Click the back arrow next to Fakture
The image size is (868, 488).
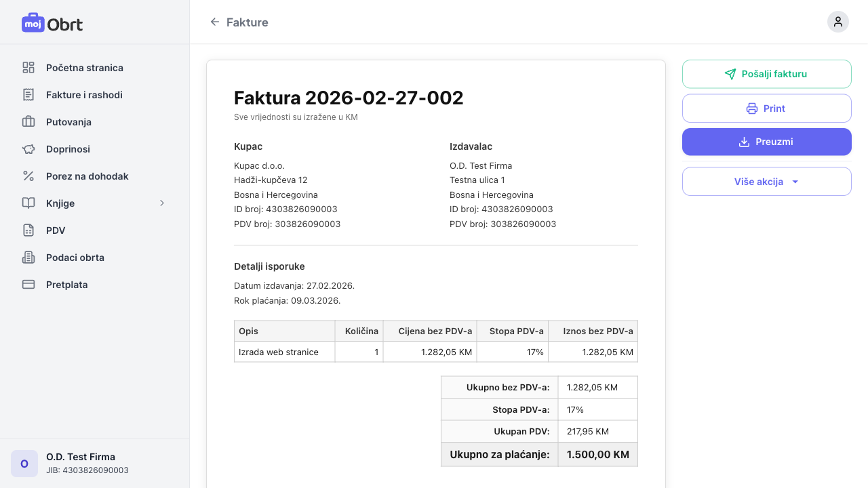(x=214, y=22)
